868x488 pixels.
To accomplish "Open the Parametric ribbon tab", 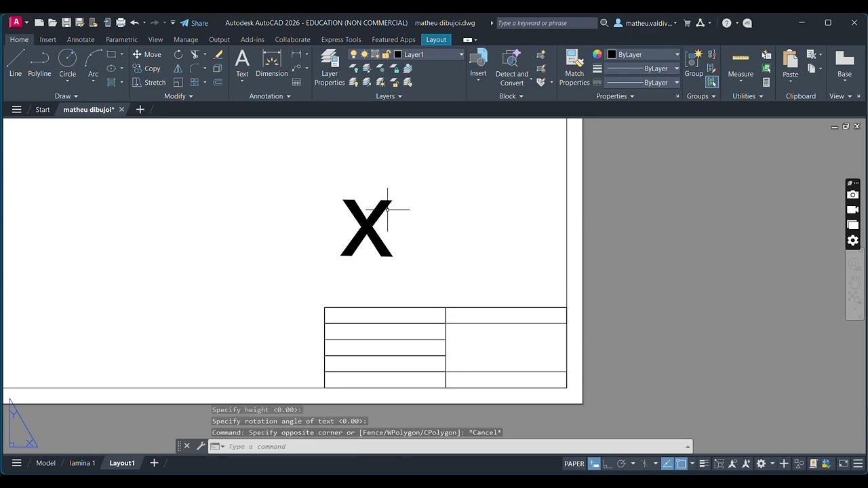I will 121,39.
